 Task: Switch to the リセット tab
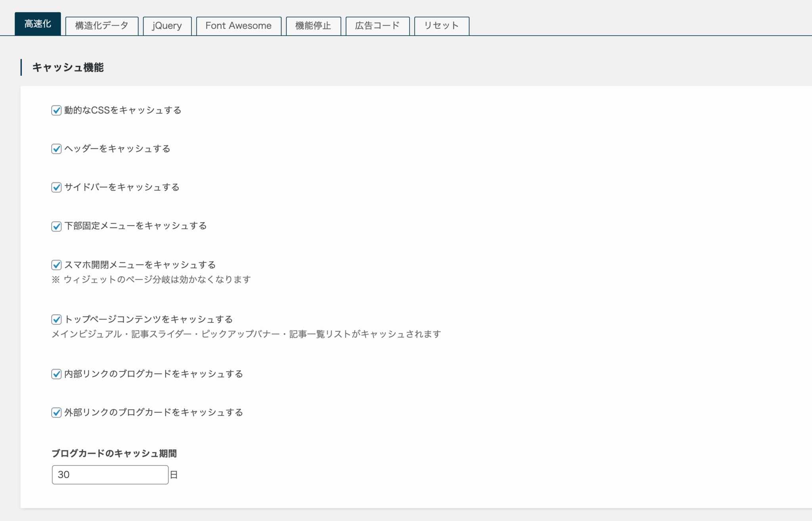tap(441, 26)
